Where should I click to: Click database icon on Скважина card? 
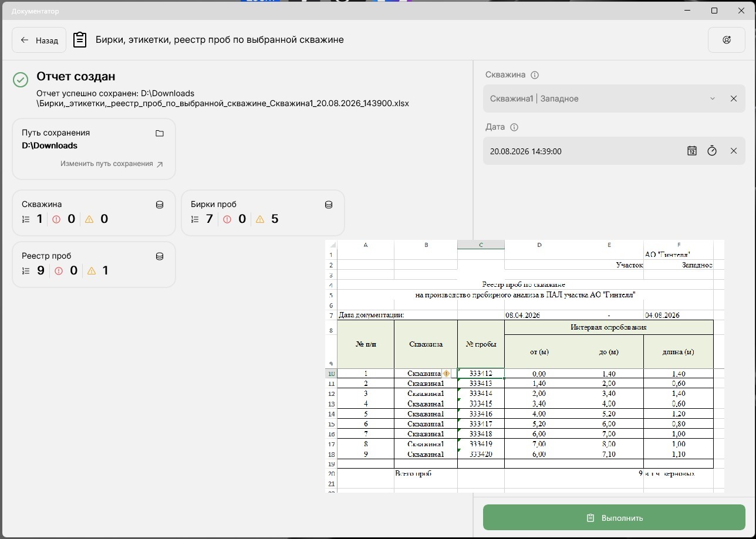pyautogui.click(x=159, y=205)
